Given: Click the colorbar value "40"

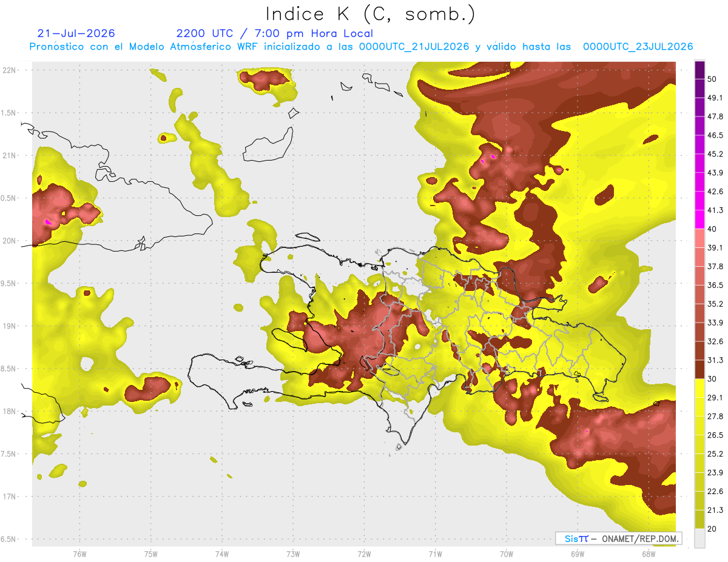Looking at the screenshot, I should (713, 229).
